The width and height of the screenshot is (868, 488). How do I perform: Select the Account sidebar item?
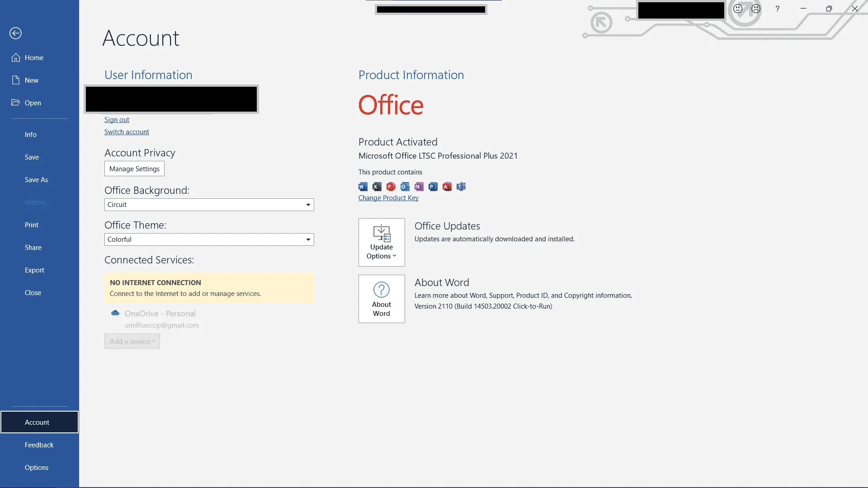[39, 422]
